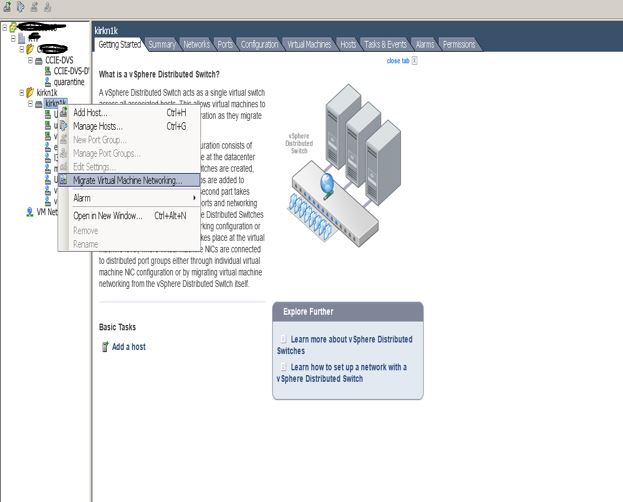623x502 pixels.
Task: Go to the Hosts tab
Action: 348,45
